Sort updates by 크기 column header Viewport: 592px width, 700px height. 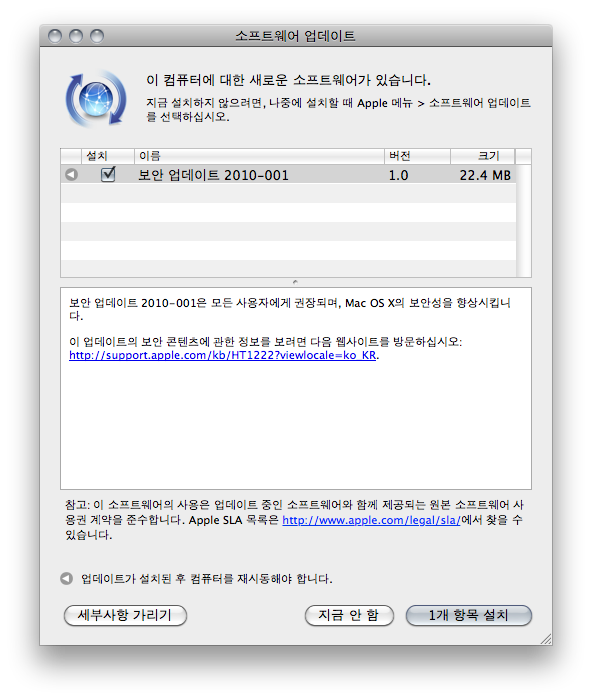[x=482, y=156]
